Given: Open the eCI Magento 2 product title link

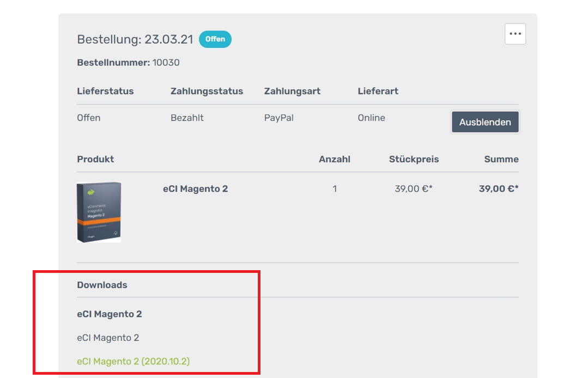Looking at the screenshot, I should pyautogui.click(x=196, y=188).
